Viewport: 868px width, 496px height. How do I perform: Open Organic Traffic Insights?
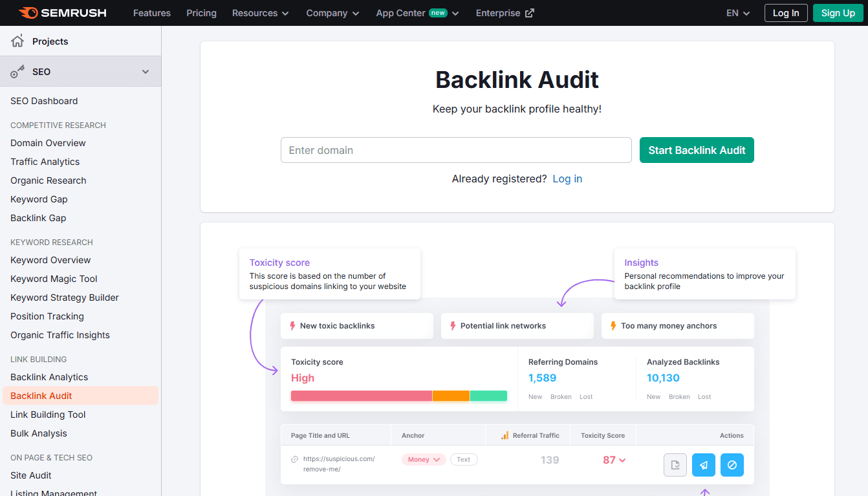click(x=60, y=335)
